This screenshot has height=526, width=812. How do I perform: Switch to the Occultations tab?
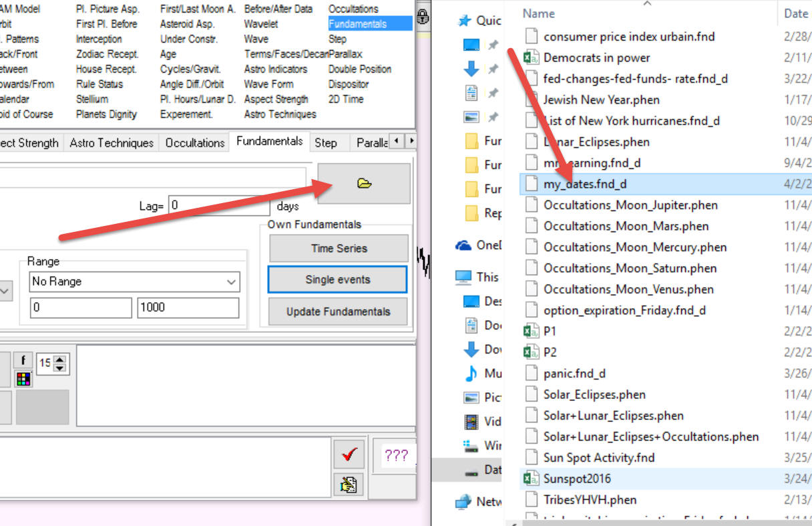194,143
